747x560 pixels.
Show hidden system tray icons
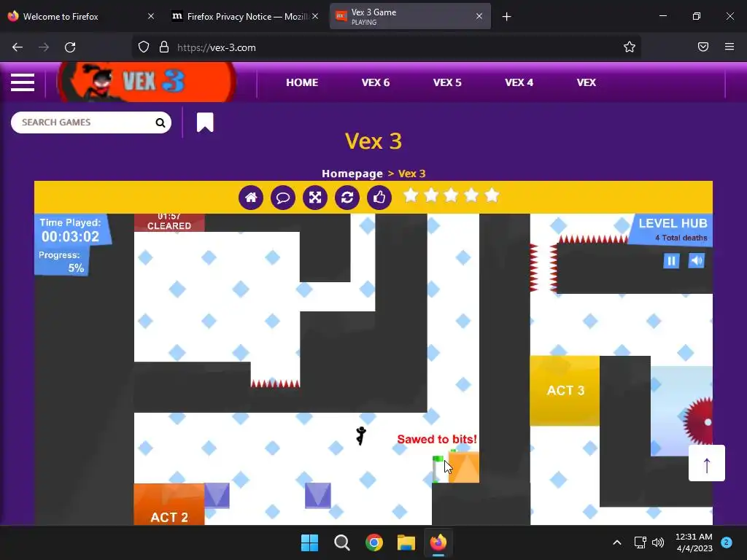pos(617,542)
